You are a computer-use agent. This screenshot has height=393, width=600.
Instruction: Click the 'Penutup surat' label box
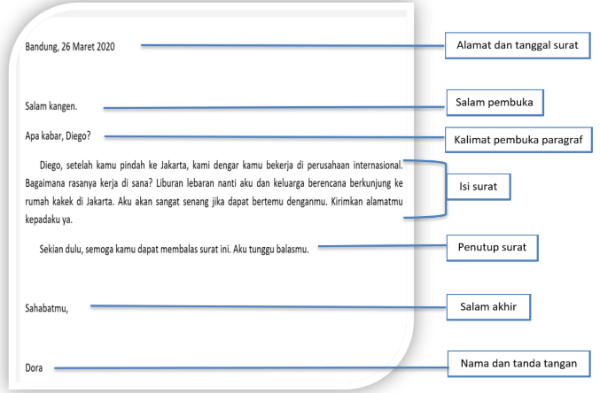(x=492, y=248)
